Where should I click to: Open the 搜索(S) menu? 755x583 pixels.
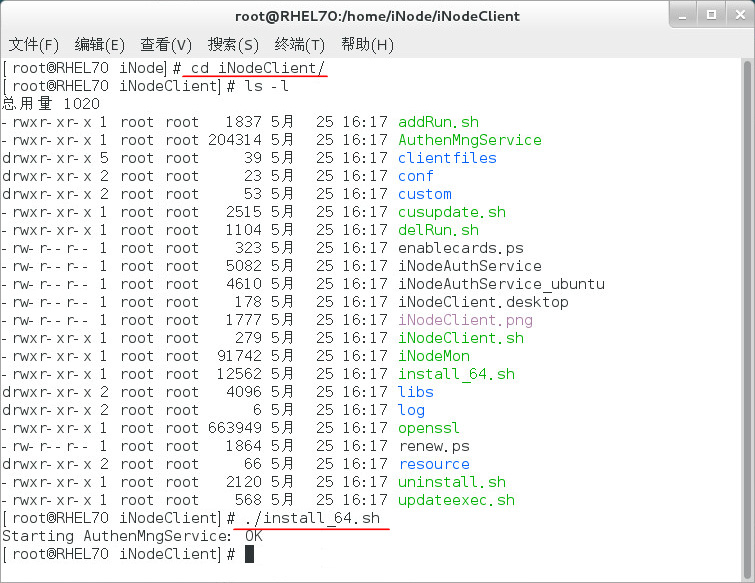click(233, 45)
